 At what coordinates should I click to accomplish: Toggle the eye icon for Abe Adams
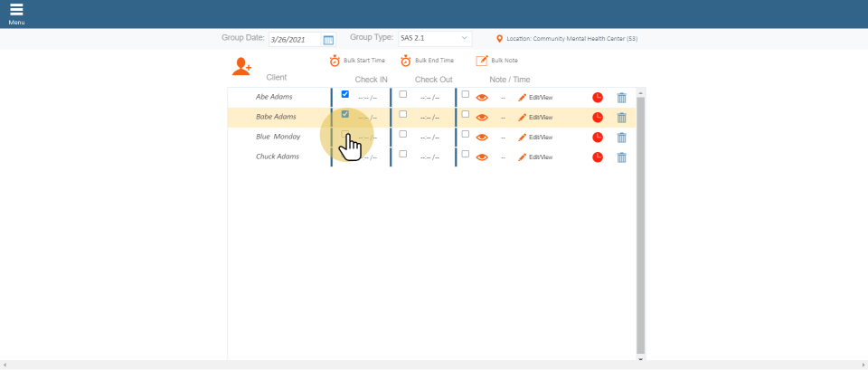[x=482, y=98]
